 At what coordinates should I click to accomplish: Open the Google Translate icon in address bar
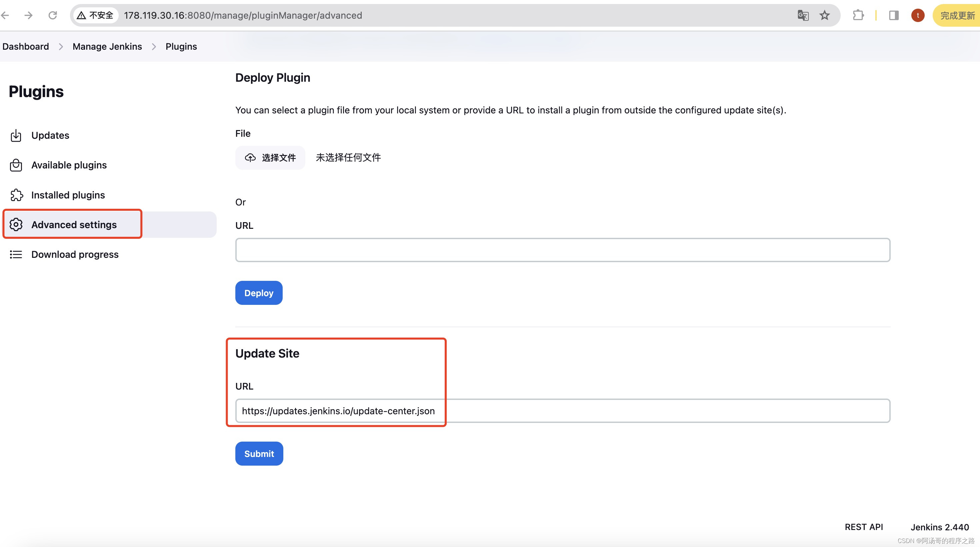coord(803,15)
